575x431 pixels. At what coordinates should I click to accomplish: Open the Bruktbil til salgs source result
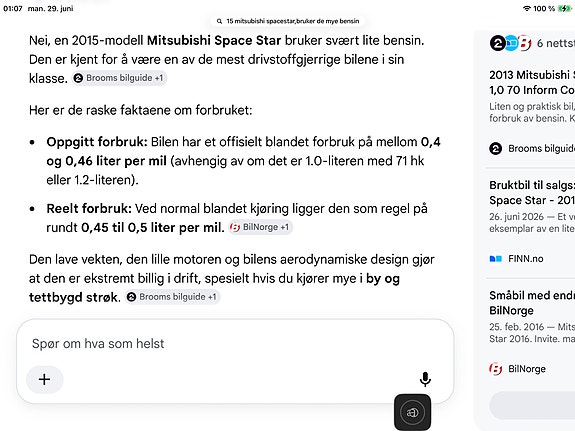point(532,193)
